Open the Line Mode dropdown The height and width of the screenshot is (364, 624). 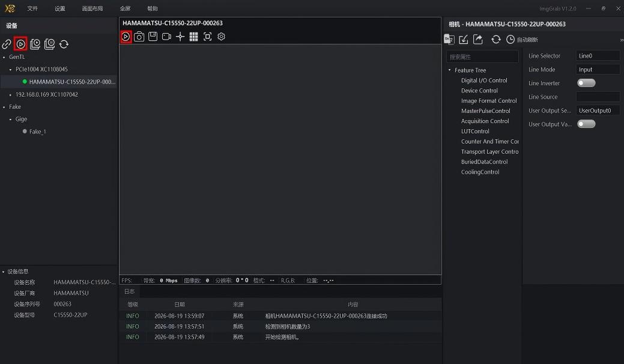point(598,69)
